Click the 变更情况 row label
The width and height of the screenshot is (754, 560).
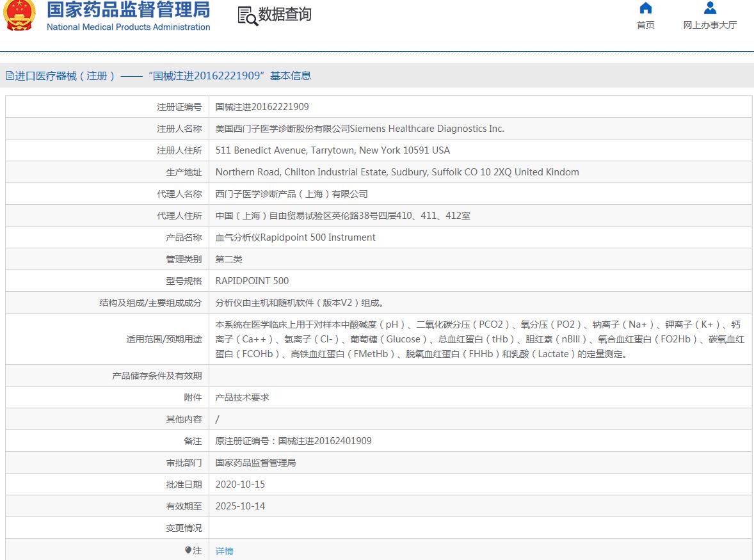(x=184, y=528)
